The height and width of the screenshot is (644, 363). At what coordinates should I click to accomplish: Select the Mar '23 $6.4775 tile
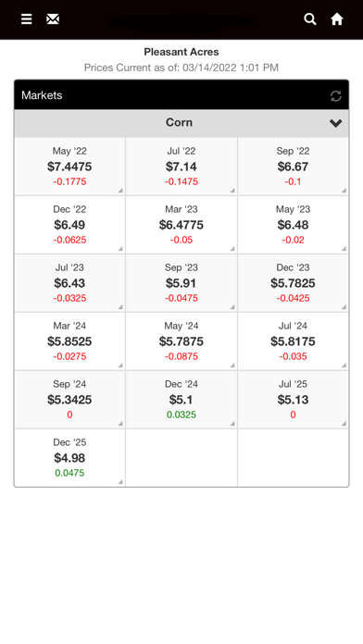181,225
